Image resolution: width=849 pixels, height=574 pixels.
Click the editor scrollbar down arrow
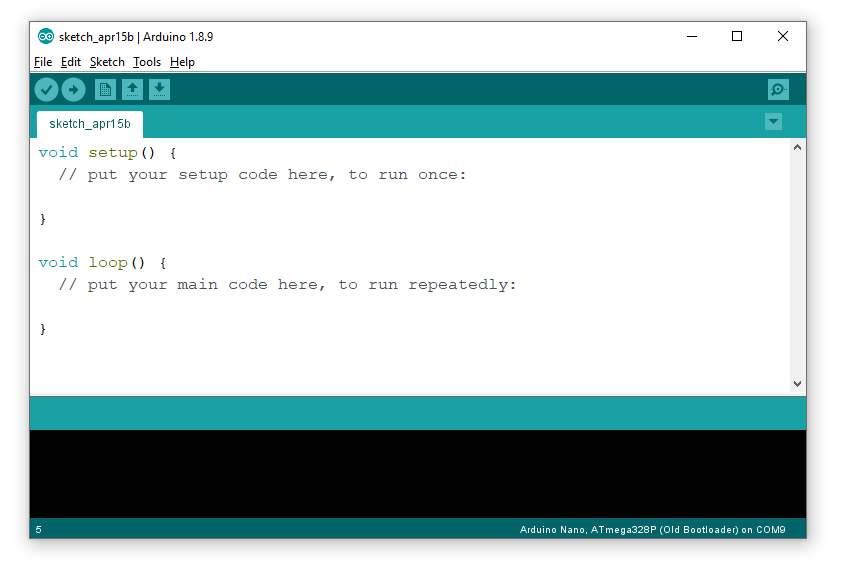(x=797, y=383)
